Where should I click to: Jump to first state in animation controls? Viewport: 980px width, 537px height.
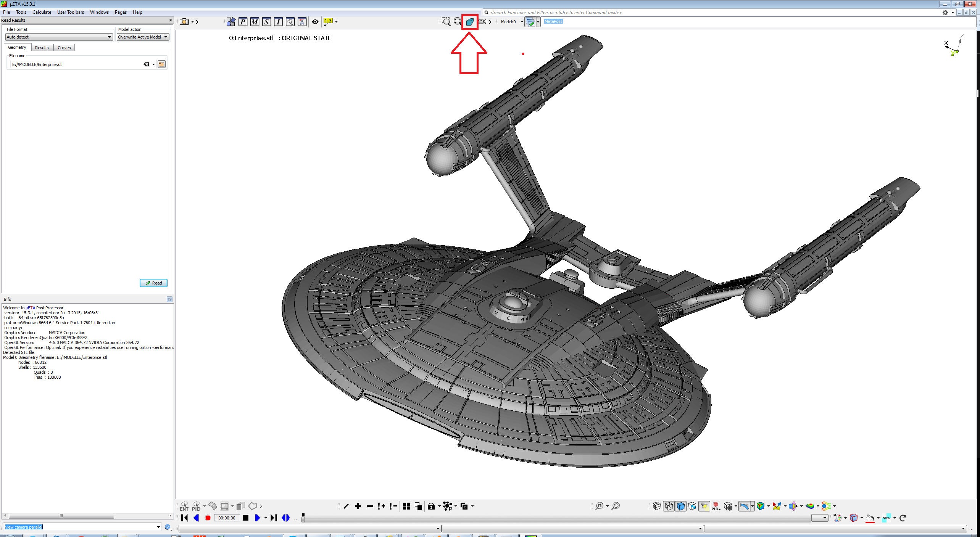click(x=185, y=518)
